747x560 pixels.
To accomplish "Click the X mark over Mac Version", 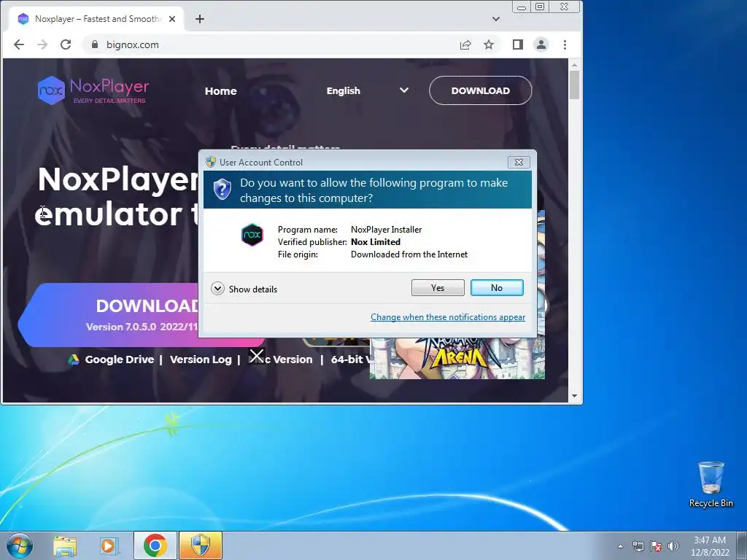I will (x=257, y=356).
